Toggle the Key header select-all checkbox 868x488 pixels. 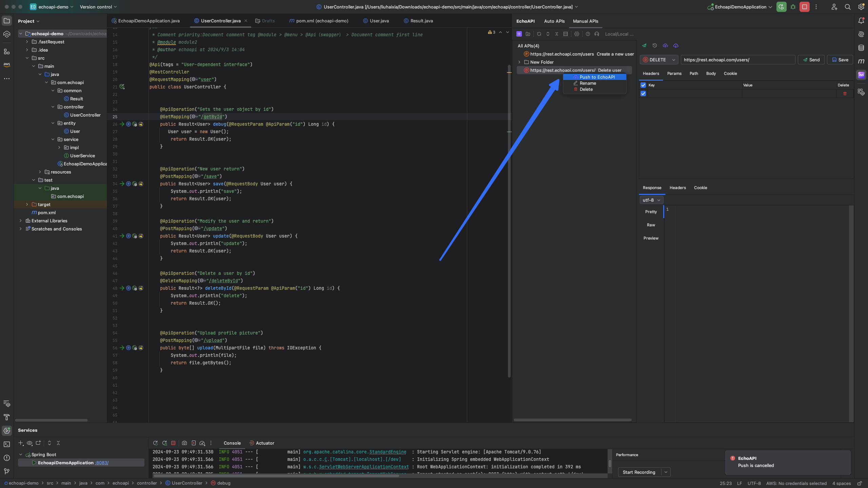[643, 85]
